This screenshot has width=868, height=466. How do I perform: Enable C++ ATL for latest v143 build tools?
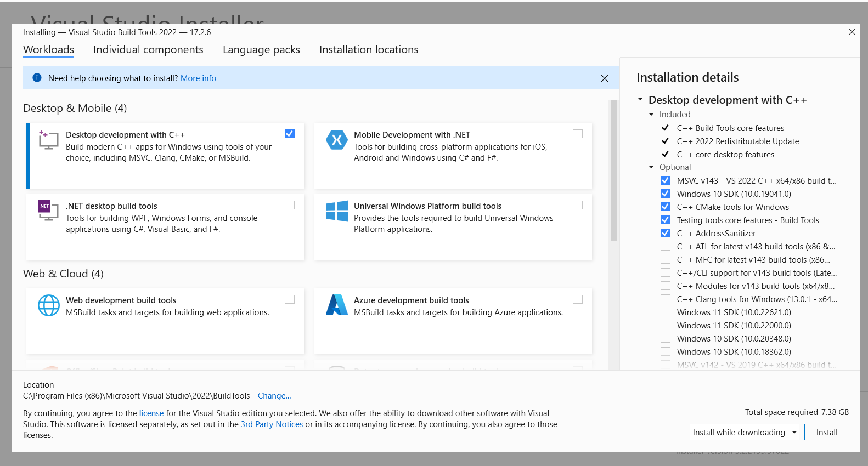pos(666,246)
